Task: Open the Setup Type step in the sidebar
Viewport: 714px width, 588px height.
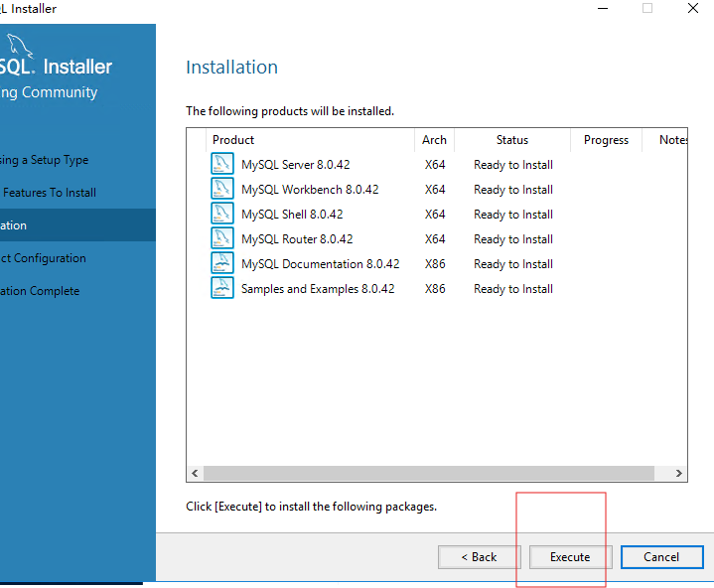Action: click(44, 160)
